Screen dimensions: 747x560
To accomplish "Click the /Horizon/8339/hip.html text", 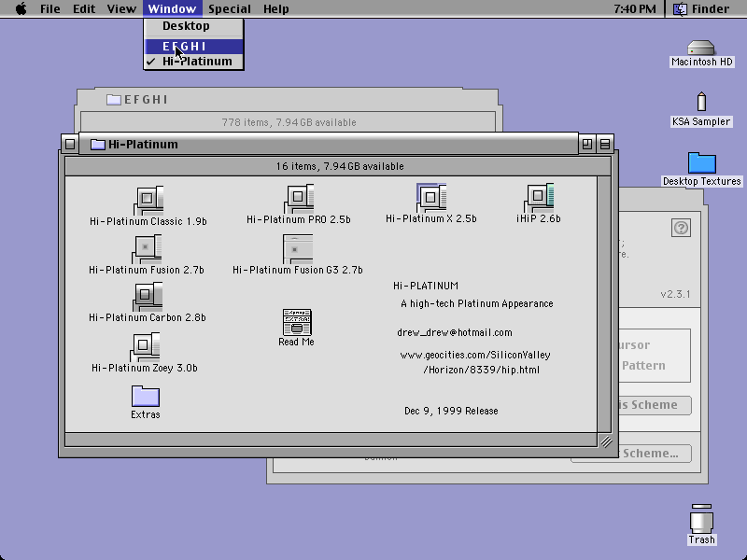I will [481, 370].
